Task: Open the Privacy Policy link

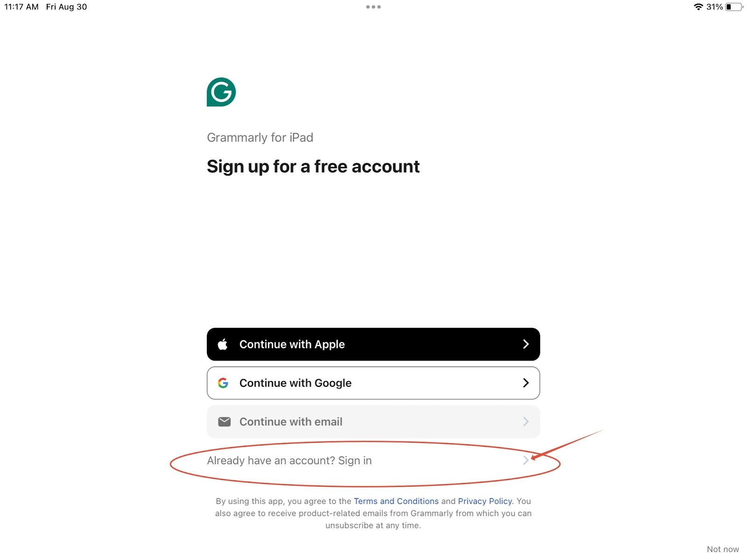Action: coord(485,501)
